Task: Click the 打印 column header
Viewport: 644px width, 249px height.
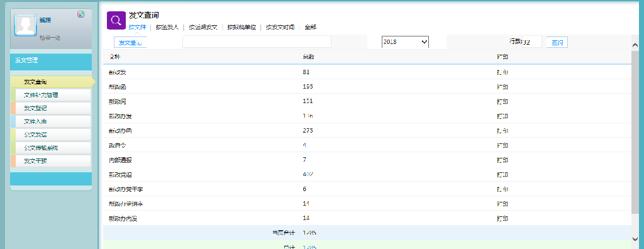Action: click(x=502, y=57)
